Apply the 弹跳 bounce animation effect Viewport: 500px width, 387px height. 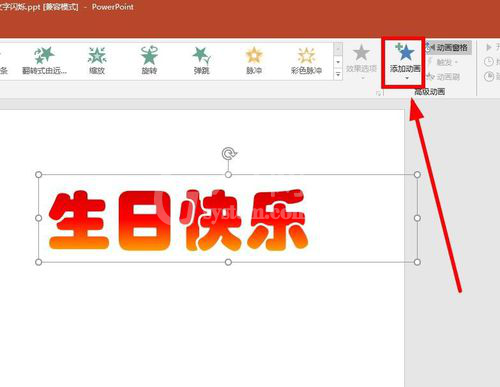click(x=201, y=60)
